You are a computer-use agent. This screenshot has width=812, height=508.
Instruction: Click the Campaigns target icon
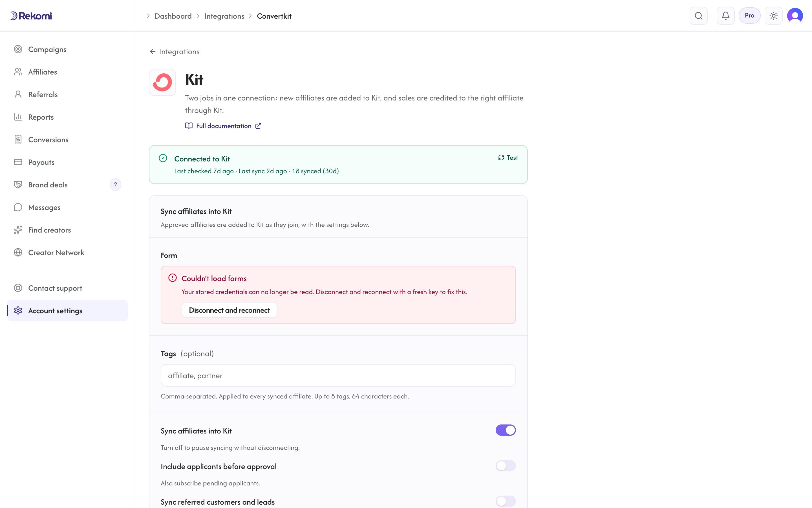tap(18, 49)
